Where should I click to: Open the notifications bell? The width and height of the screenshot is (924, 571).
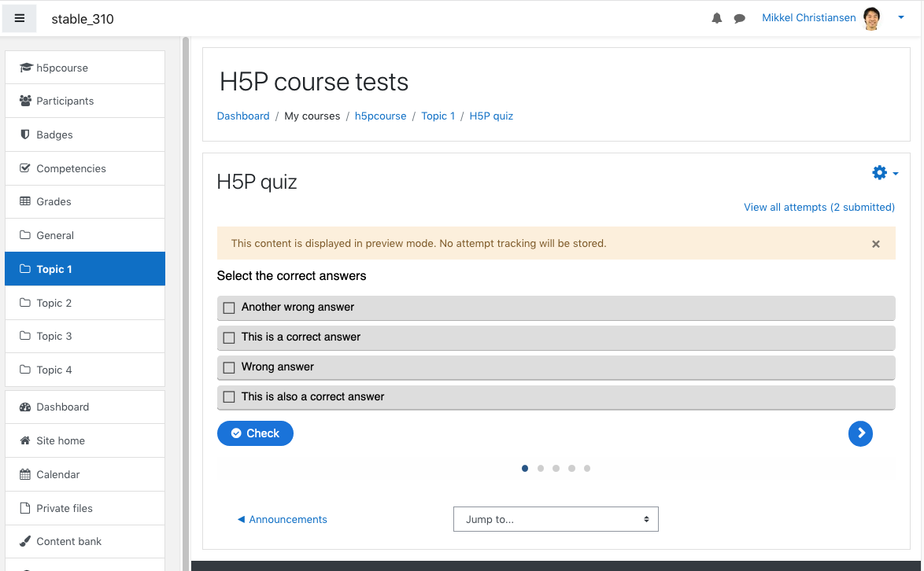716,18
